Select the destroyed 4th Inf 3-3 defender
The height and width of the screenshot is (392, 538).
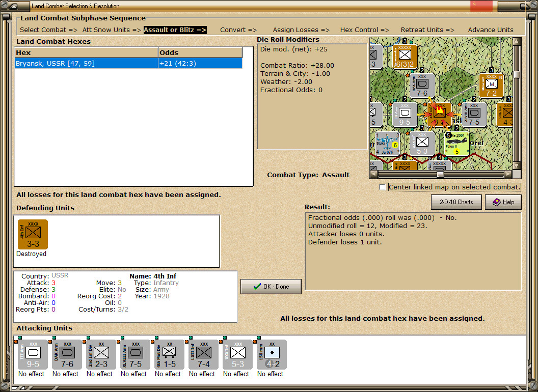pos(33,235)
